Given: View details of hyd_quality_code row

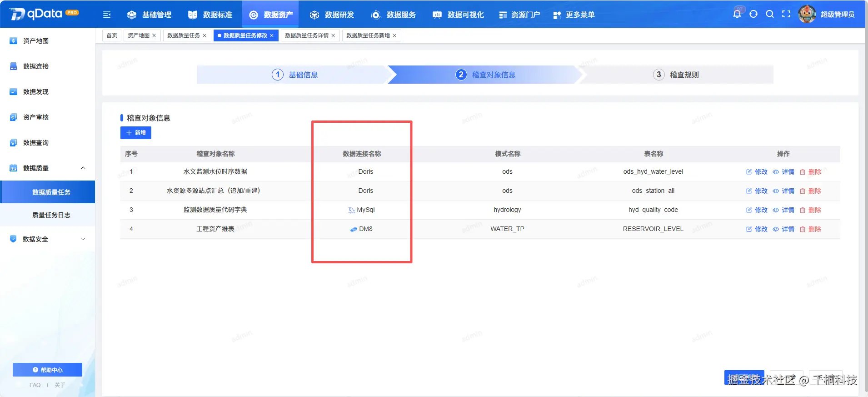Looking at the screenshot, I should [783, 210].
